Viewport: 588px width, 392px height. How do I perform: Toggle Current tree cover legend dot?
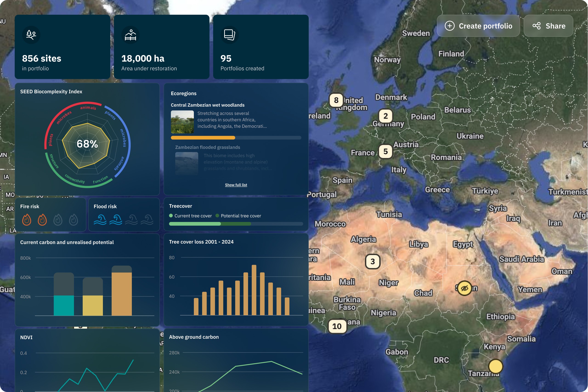[171, 216]
